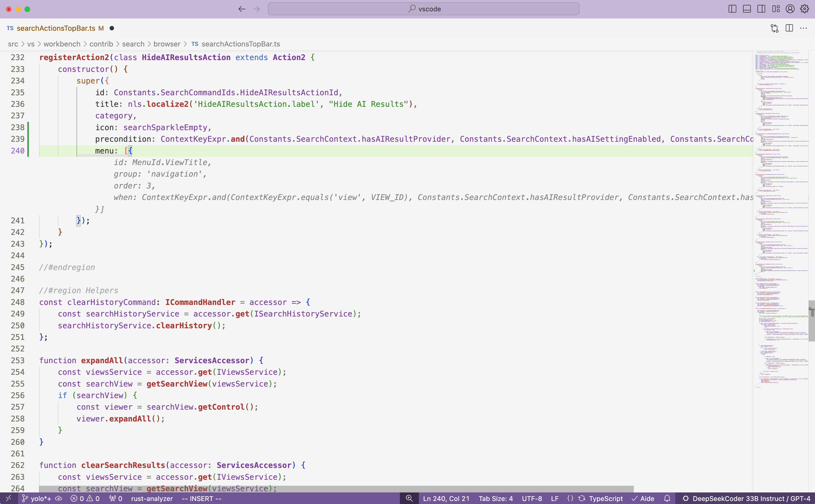
Task: Click the HideAIResultsActionId constant
Action: click(x=289, y=92)
